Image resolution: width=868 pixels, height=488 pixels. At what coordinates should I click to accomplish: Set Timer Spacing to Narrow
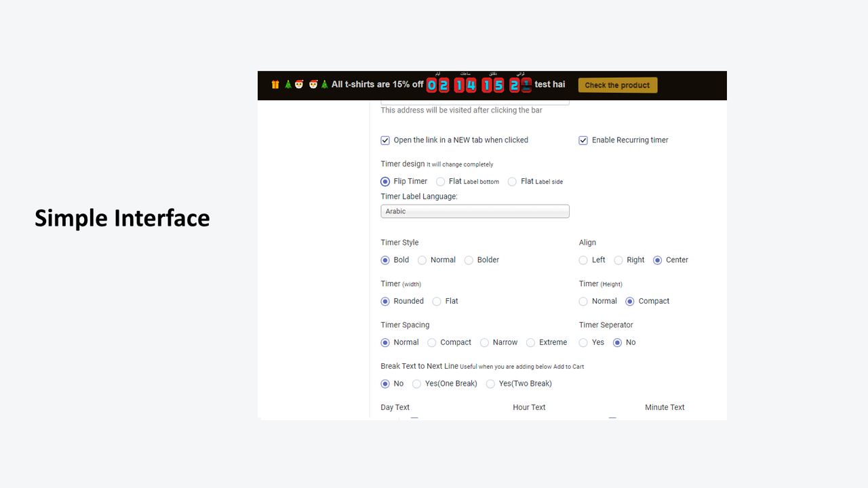[484, 343]
